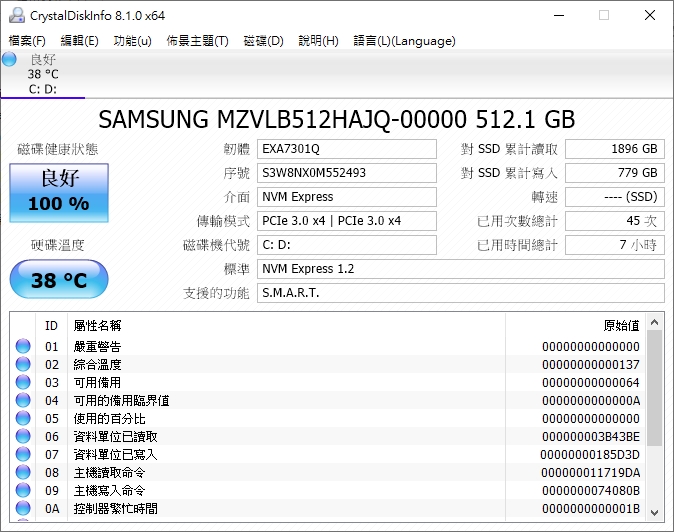Click power on hours value 7 小時
Screen dimensions: 674x532
[615, 245]
